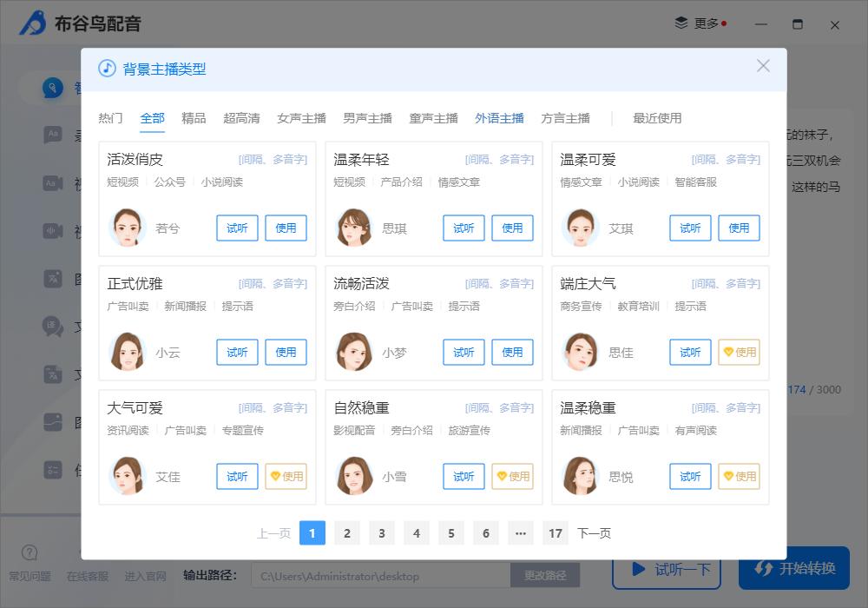This screenshot has height=608, width=868.
Task: Open 在线客服 link
Action: tap(88, 577)
